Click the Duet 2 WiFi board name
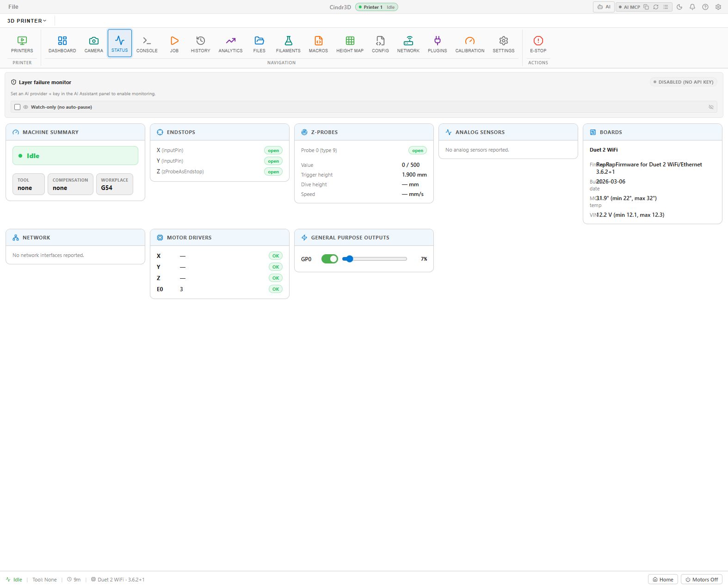 click(604, 150)
